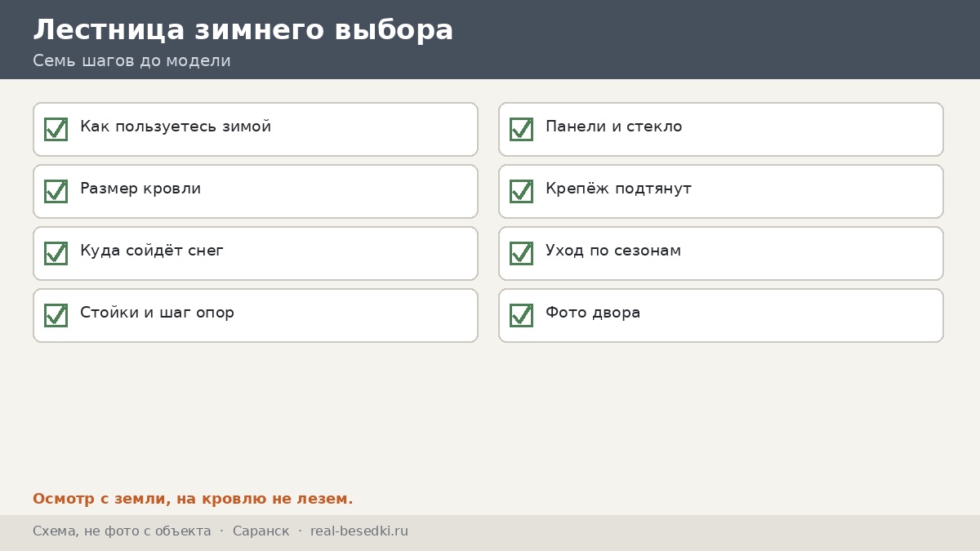Viewport: 980px width, 551px height.
Task: Click the footer city name 'Саранск'
Action: [x=261, y=531]
